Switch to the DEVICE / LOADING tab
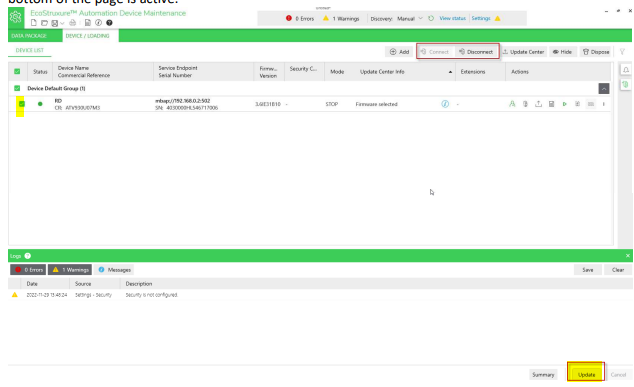The image size is (634, 387). pos(87,36)
